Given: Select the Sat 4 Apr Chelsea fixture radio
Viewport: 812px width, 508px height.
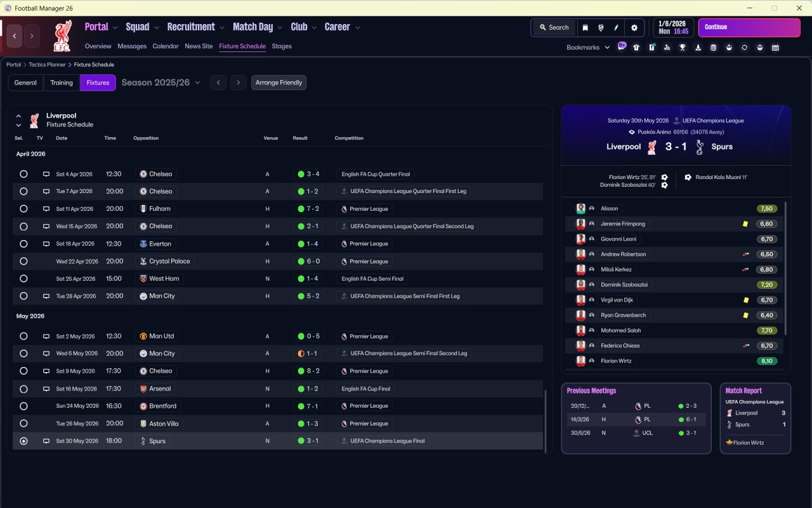Looking at the screenshot, I should (x=23, y=174).
